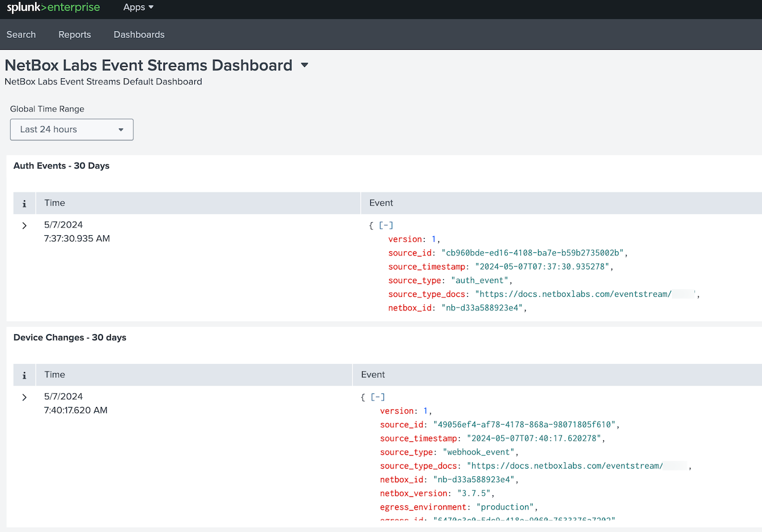Click the Time column header in Auth Events

pos(55,203)
